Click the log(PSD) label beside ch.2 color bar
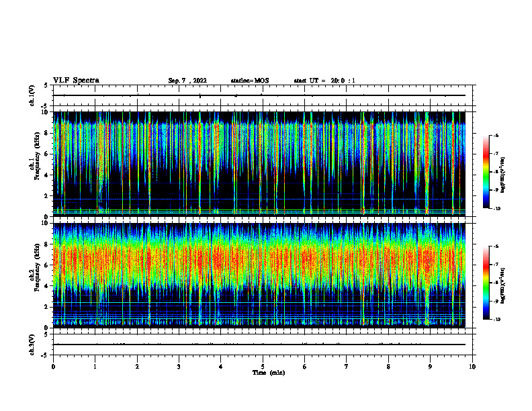The width and height of the screenshot is (532, 411). pos(503,285)
